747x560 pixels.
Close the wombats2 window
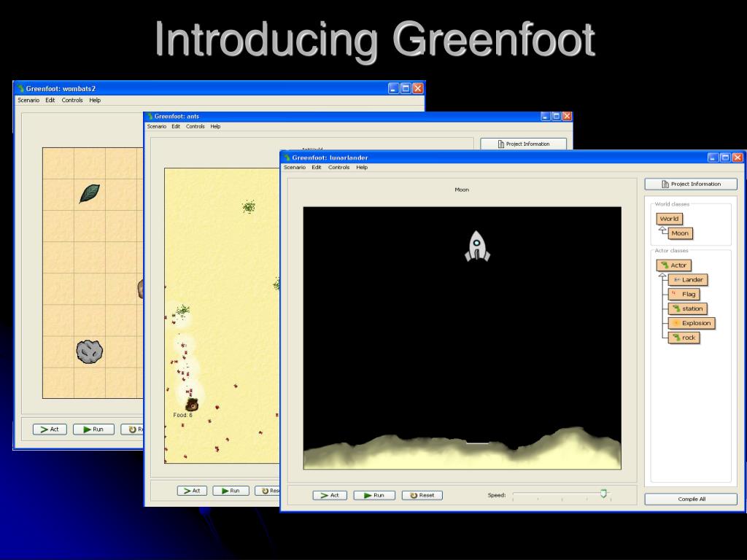click(x=418, y=88)
